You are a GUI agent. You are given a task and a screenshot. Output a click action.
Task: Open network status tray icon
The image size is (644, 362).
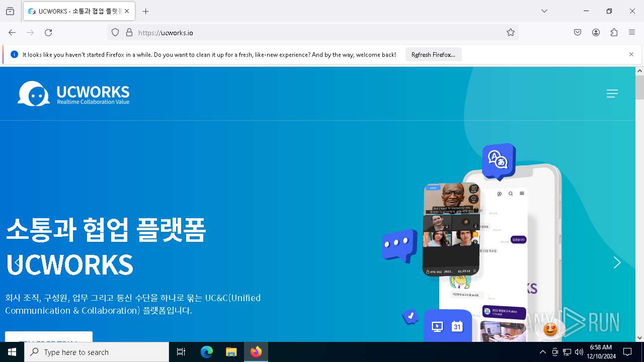click(x=567, y=352)
